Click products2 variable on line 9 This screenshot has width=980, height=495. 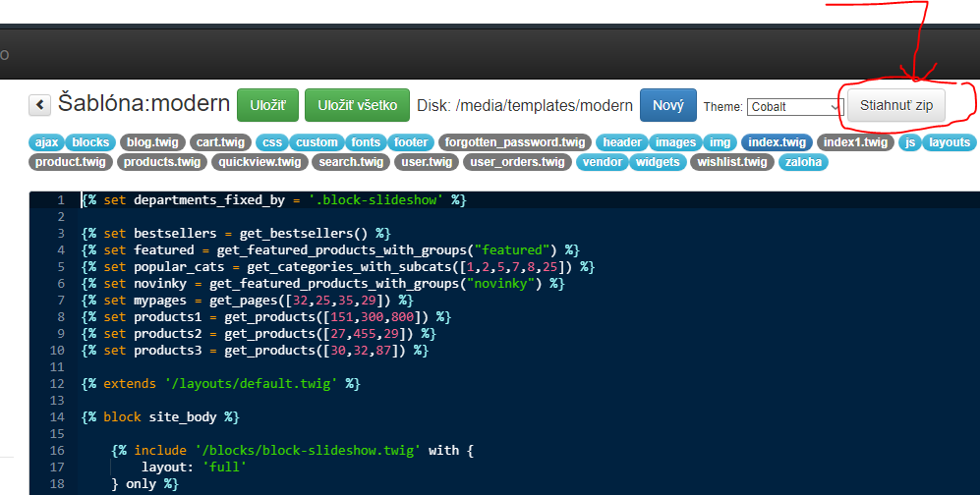(167, 334)
